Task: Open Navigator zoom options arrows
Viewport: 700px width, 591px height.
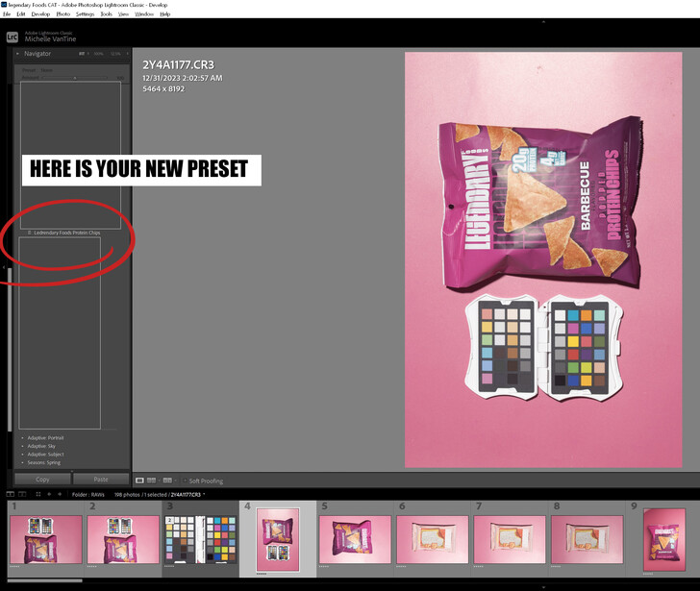Action: (x=127, y=54)
